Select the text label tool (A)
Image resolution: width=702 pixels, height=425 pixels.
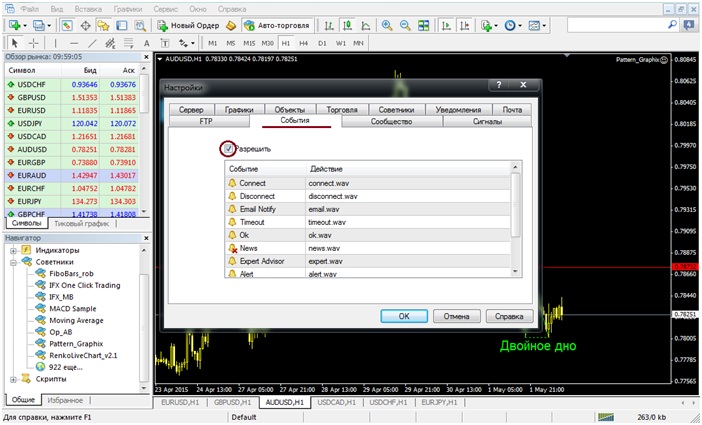147,43
